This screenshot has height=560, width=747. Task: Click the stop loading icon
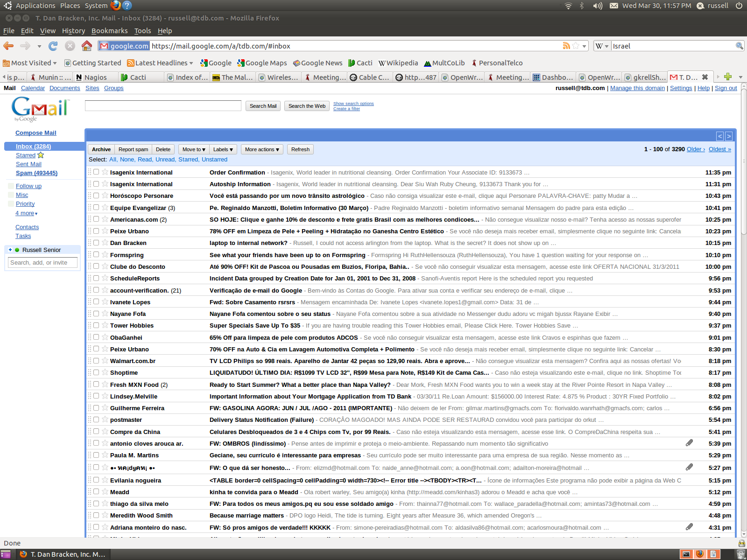70,46
